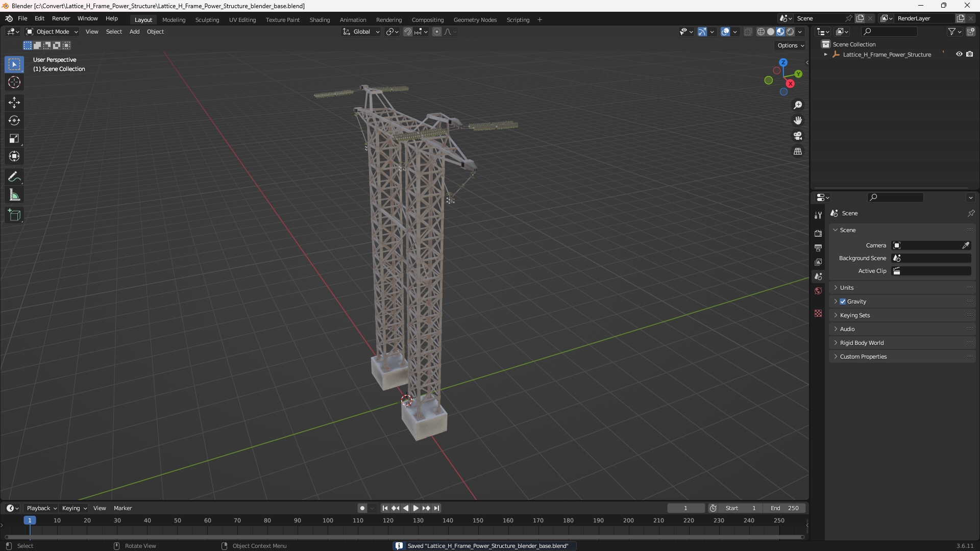Screen dimensions: 980x551
Task: Open the Render properties tab
Action: tap(818, 233)
